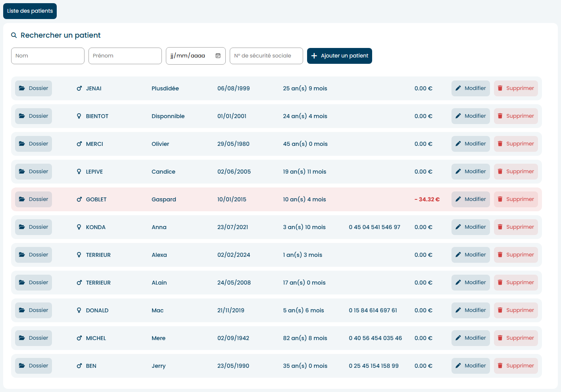This screenshot has height=392, width=561.
Task: Click the female gender icon beside TERRIEUR Alexa
Action: [x=79, y=254]
